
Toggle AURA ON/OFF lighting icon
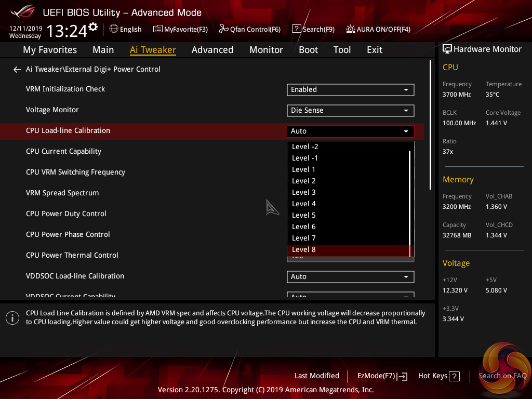tap(351, 29)
